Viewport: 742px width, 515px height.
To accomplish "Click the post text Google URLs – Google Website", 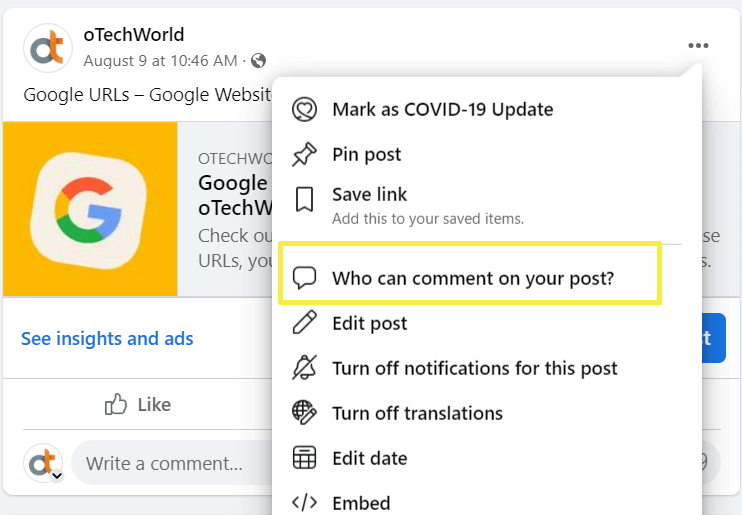I will [148, 94].
